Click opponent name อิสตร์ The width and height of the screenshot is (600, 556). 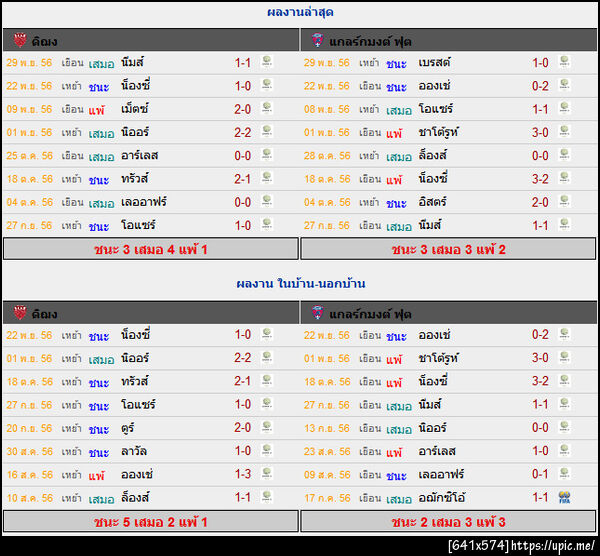[432, 202]
